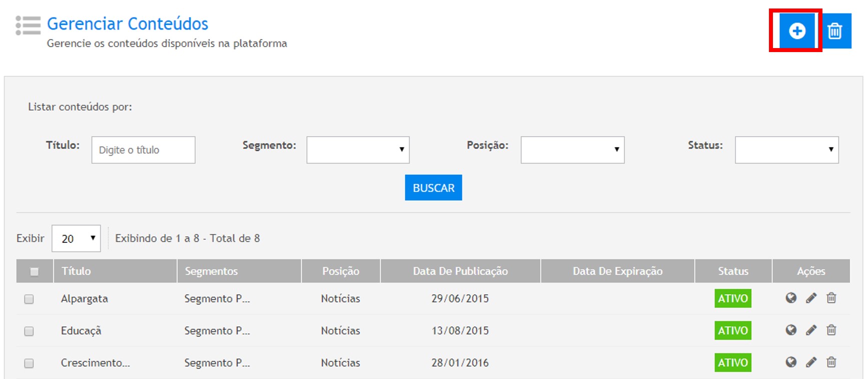Check the Alpargata row checkbox
This screenshot has height=379, width=868.
point(29,299)
